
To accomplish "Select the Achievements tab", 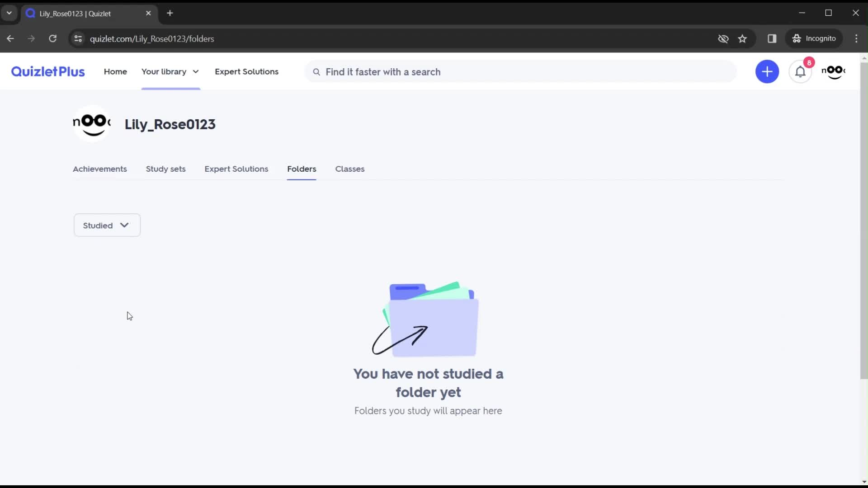I will 99,169.
